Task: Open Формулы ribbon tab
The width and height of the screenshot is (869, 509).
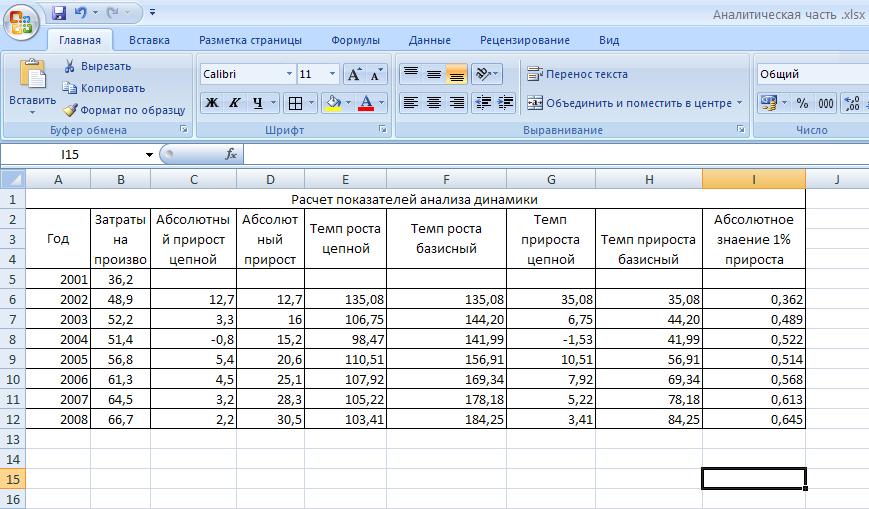Action: click(355, 40)
